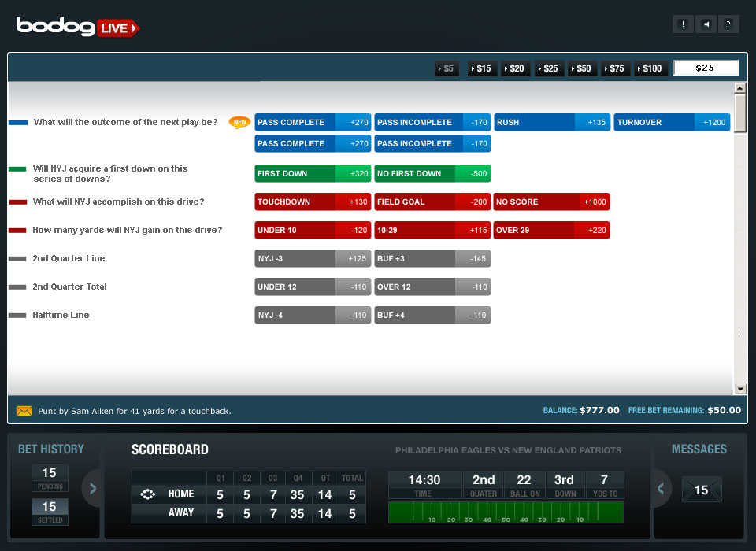Bet NYJ -3 on 2nd quarter line
756x551 pixels.
tap(313, 258)
